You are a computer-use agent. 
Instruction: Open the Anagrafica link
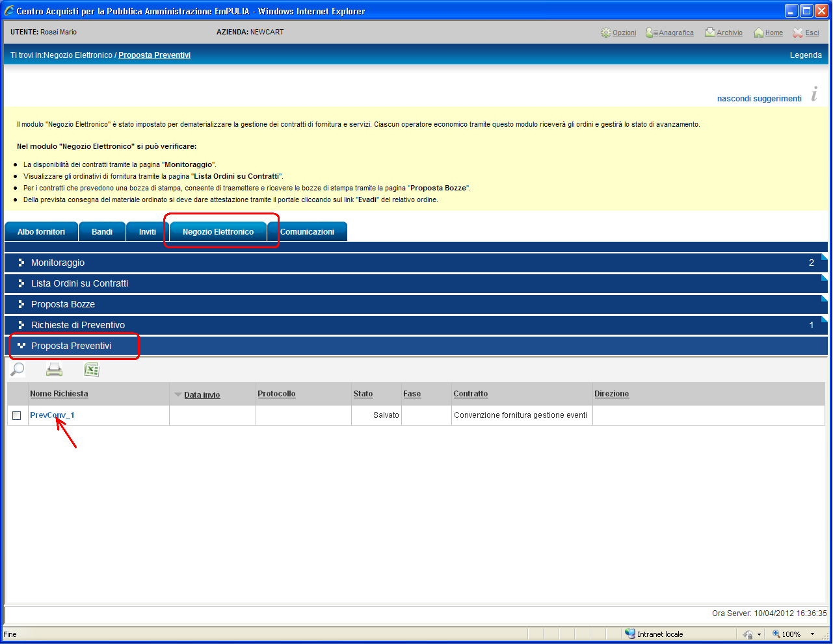pyautogui.click(x=676, y=32)
